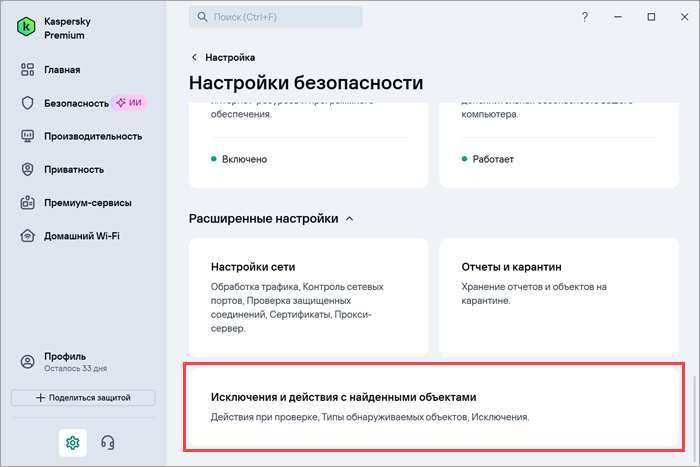Open Исключения и действия с найденными объектами

(434, 406)
